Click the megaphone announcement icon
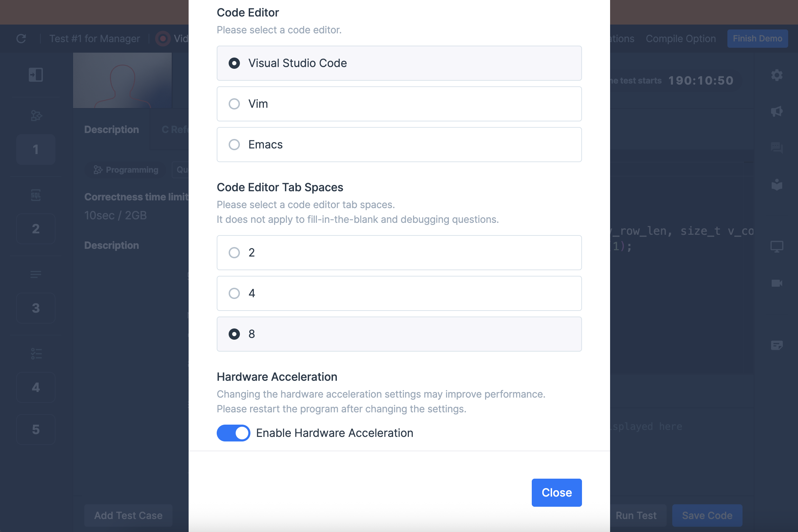798x532 pixels. 777,112
